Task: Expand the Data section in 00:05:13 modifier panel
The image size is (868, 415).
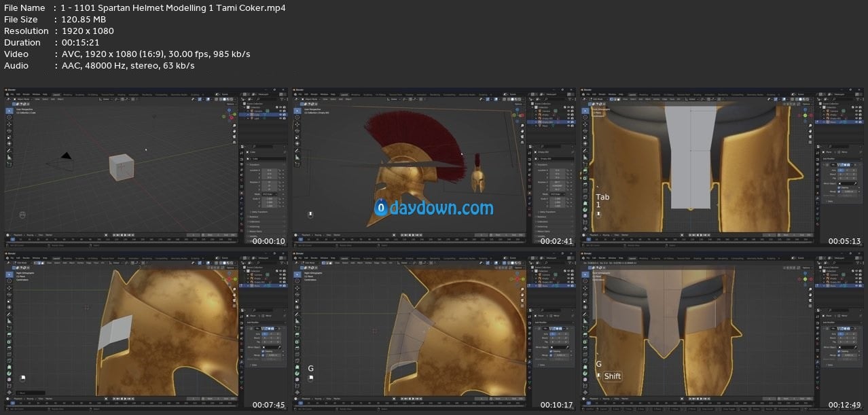Action: pos(830,201)
